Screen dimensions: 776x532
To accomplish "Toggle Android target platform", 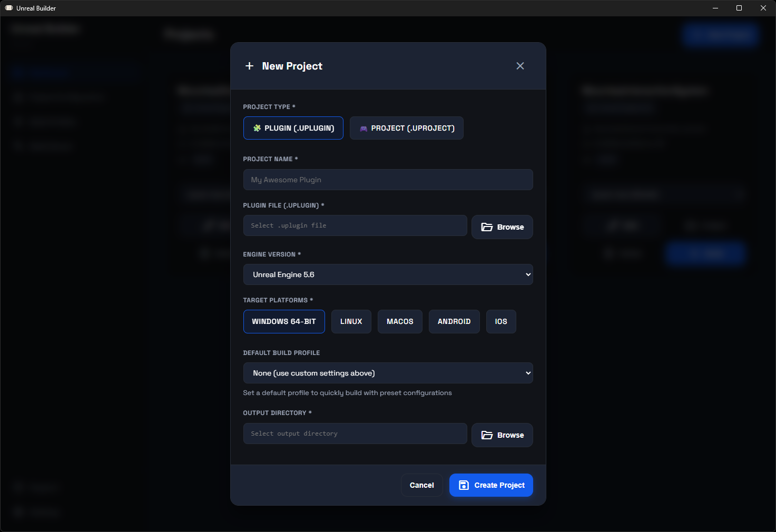I will tap(454, 321).
